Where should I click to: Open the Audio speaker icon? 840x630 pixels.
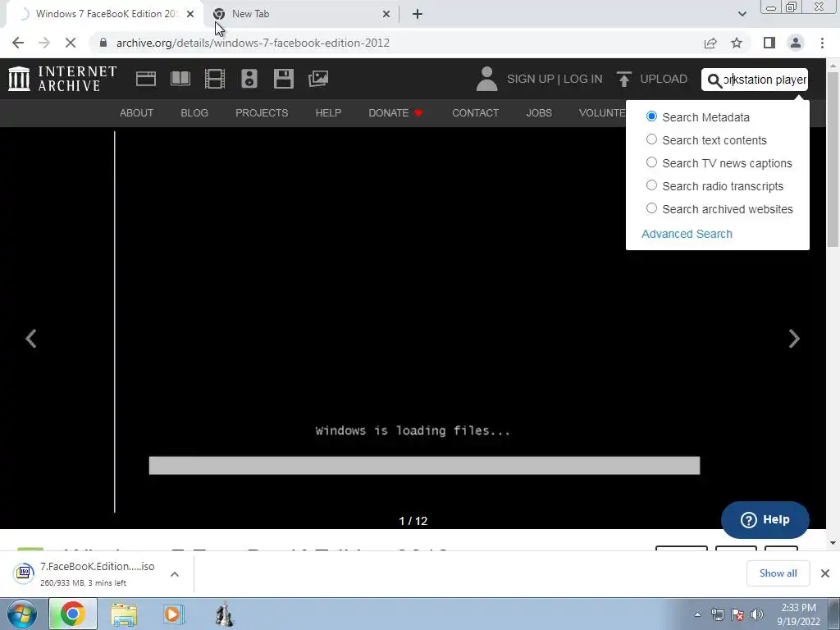tap(249, 79)
